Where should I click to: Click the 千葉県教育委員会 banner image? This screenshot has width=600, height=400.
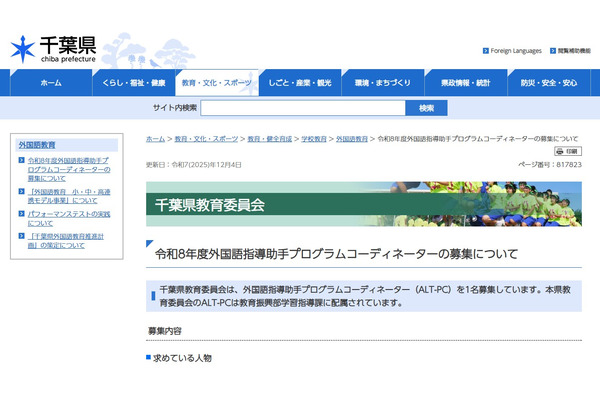tap(364, 204)
